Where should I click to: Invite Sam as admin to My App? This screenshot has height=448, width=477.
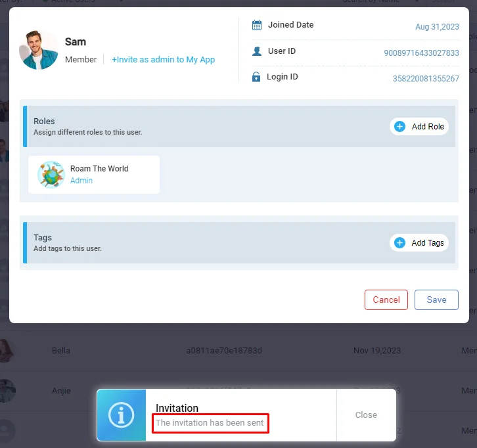pyautogui.click(x=164, y=60)
